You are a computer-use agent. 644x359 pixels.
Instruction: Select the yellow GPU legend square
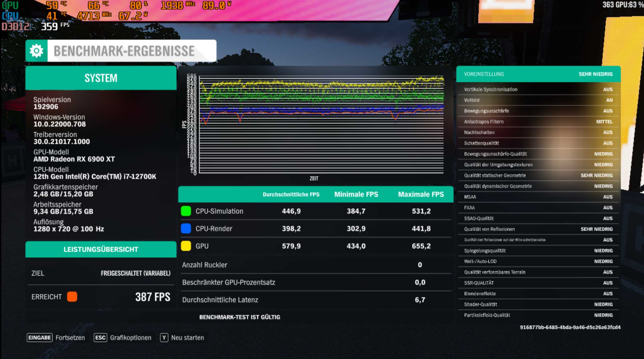(186, 246)
